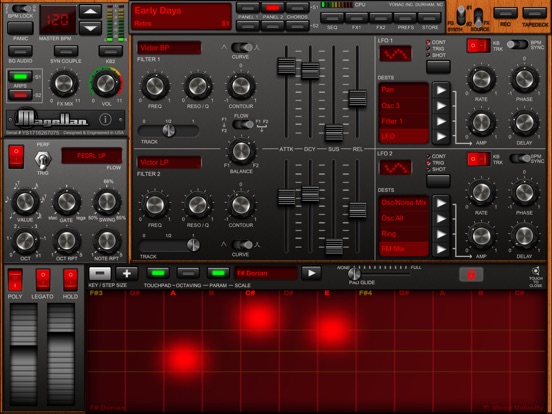Click Filter 1 attack slider handle

[286, 65]
